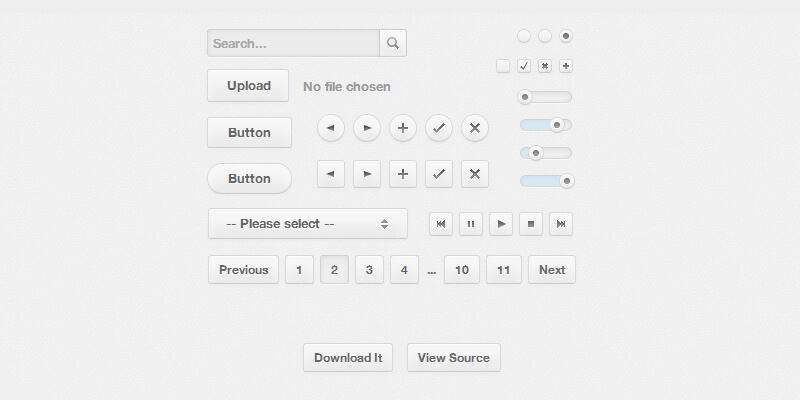The image size is (800, 400).
Task: Go to page 10 in pagination
Action: (x=462, y=270)
